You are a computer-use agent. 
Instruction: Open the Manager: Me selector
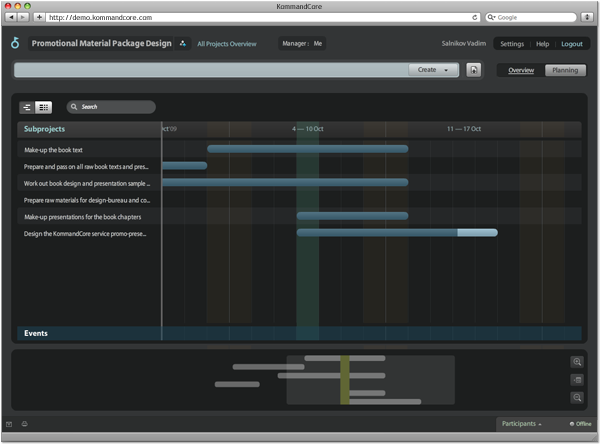click(302, 44)
